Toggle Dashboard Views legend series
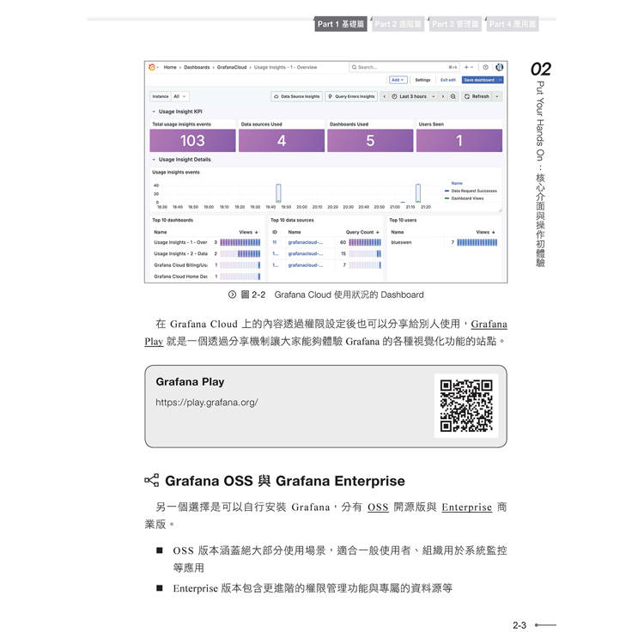 [x=465, y=198]
